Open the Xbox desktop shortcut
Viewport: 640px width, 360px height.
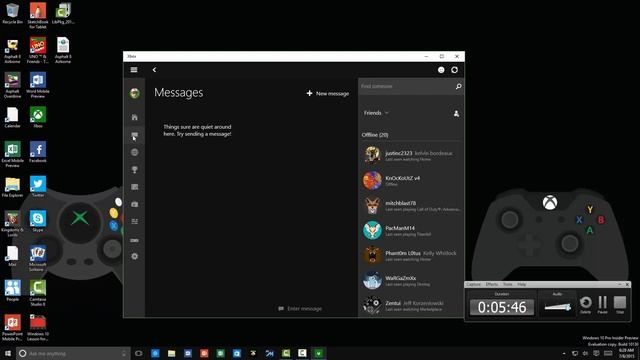click(x=38, y=118)
